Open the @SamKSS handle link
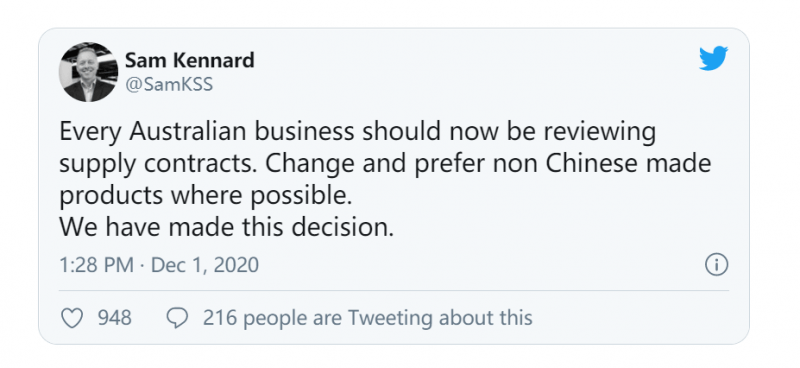Viewport: 800px width, 368px height. coord(169,84)
